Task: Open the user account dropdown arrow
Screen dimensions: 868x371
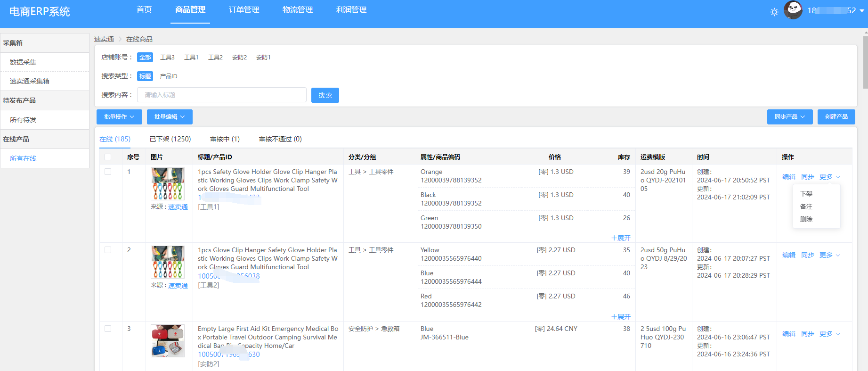Action: pyautogui.click(x=862, y=10)
